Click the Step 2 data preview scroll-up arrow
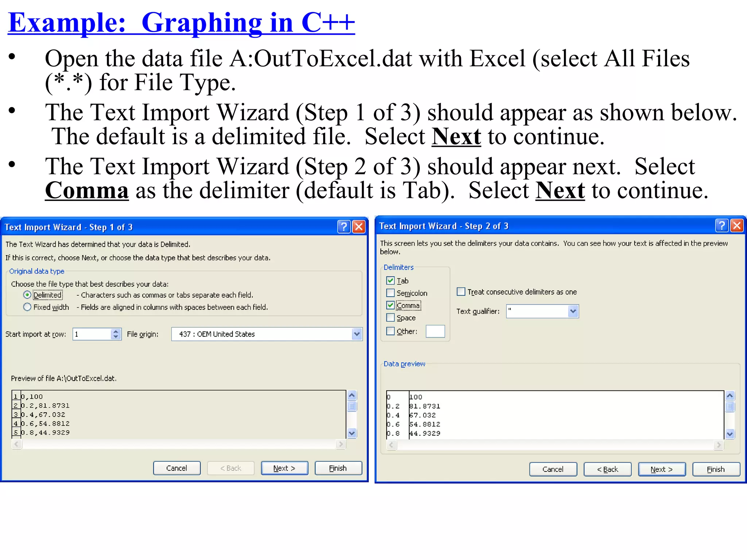 [730, 396]
